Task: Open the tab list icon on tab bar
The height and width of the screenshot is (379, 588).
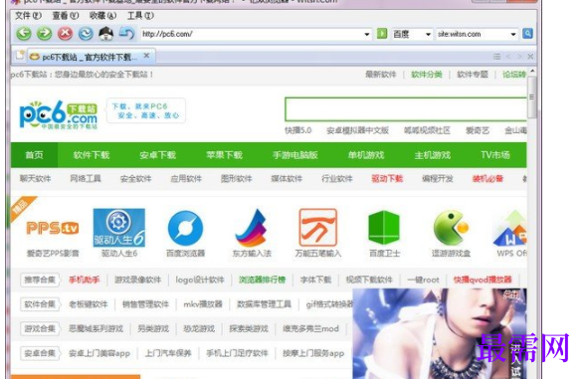Action: pos(496,57)
